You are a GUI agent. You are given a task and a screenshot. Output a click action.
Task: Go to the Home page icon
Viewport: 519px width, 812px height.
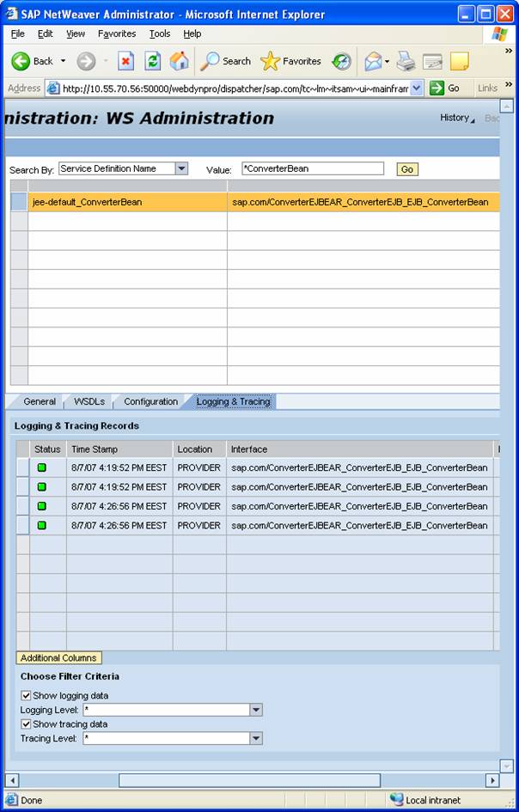pyautogui.click(x=179, y=61)
